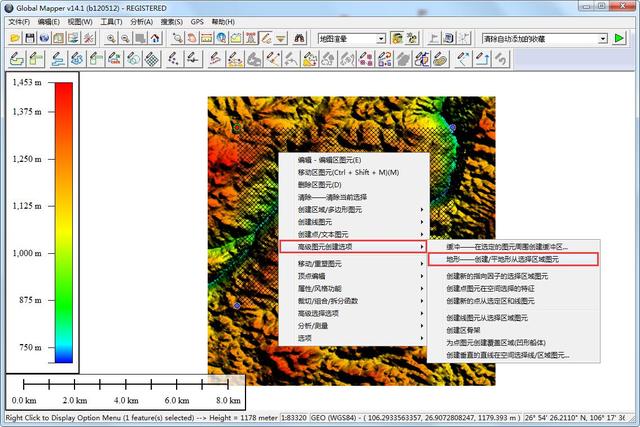
Task: Click the elevation legend color gradient bar
Action: (x=64, y=222)
